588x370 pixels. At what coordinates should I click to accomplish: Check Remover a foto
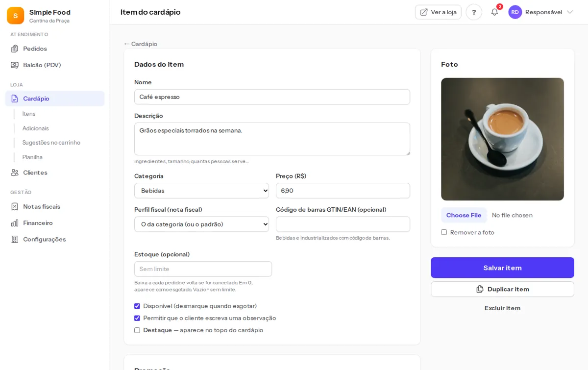[x=444, y=232]
